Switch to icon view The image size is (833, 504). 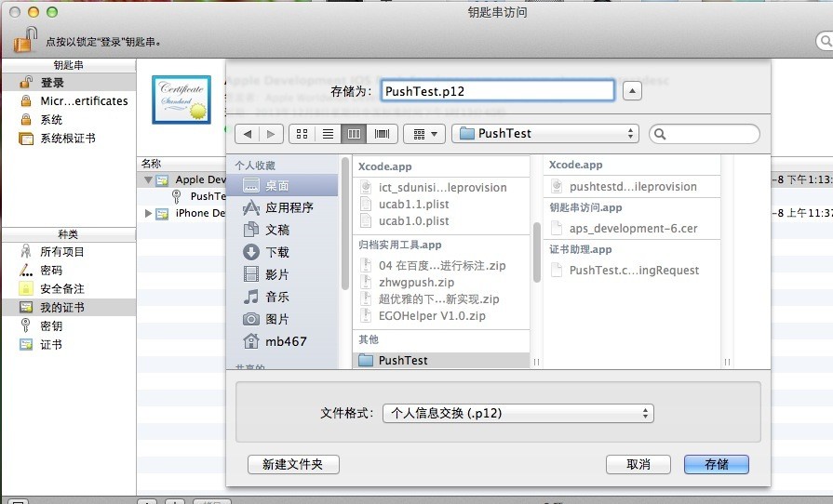click(x=302, y=134)
